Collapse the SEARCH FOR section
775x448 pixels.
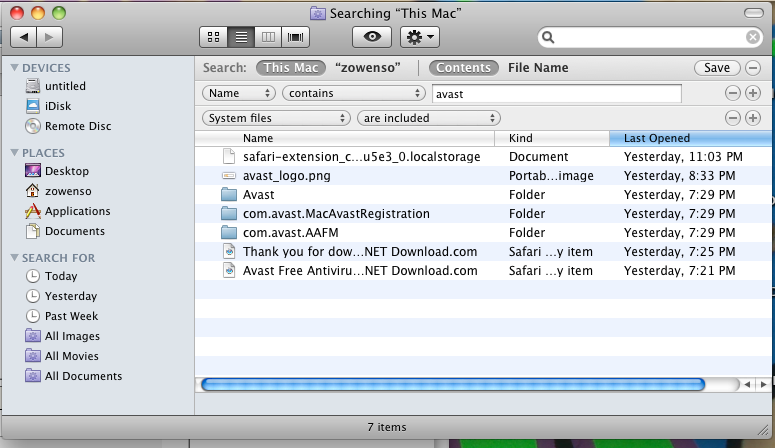(14, 258)
